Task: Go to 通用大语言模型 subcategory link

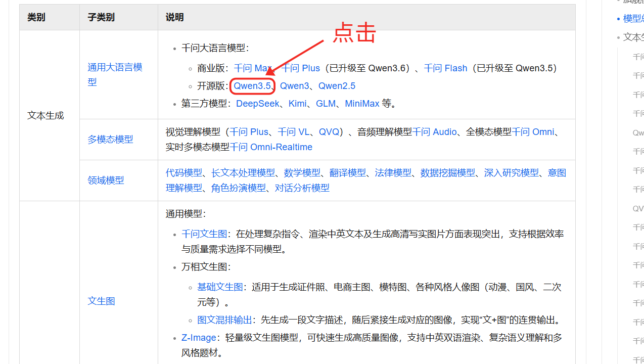Action: coord(115,74)
